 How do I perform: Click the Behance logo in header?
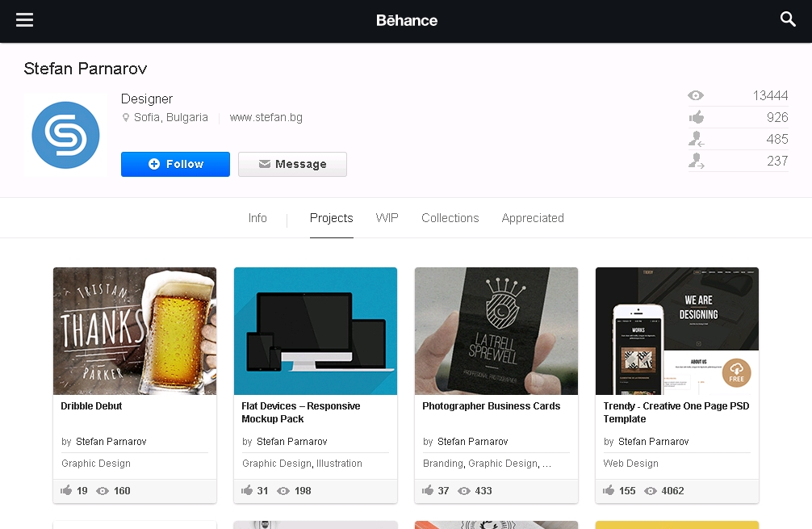(407, 21)
